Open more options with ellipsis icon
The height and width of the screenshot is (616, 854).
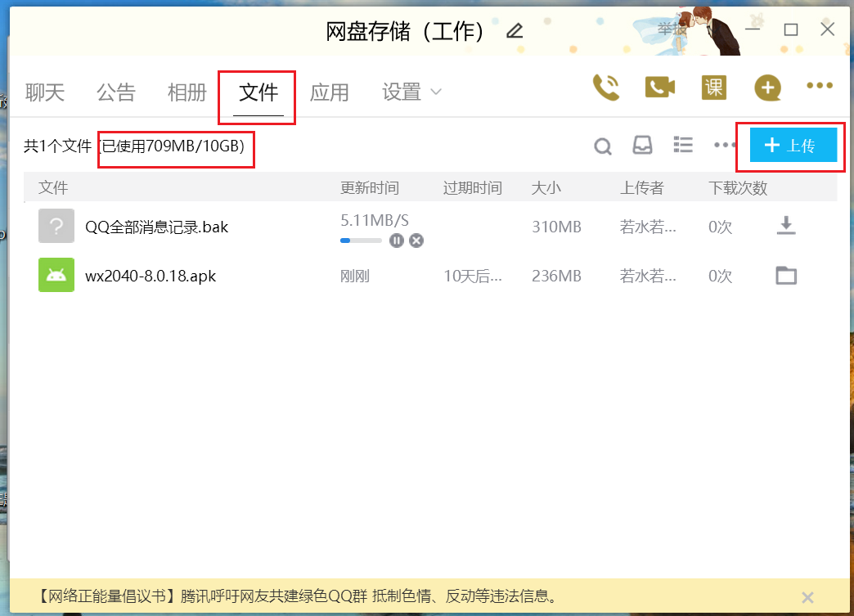(724, 145)
